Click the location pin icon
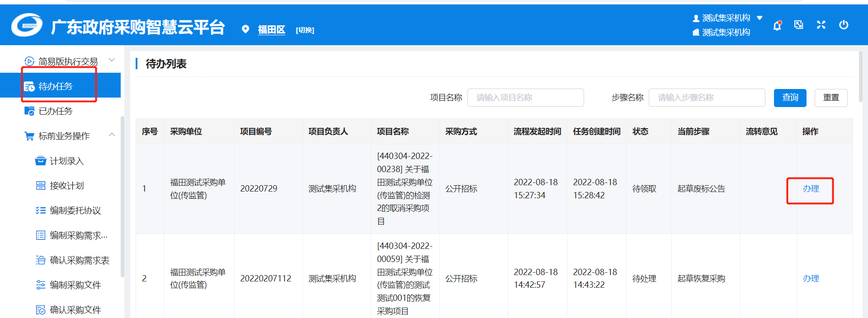868x318 pixels. 245,29
